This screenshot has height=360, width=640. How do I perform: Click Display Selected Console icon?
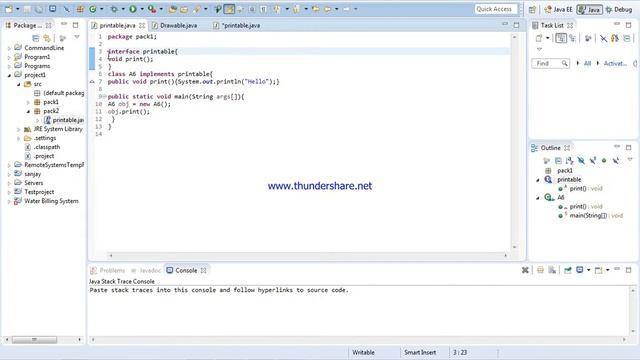coord(580,270)
